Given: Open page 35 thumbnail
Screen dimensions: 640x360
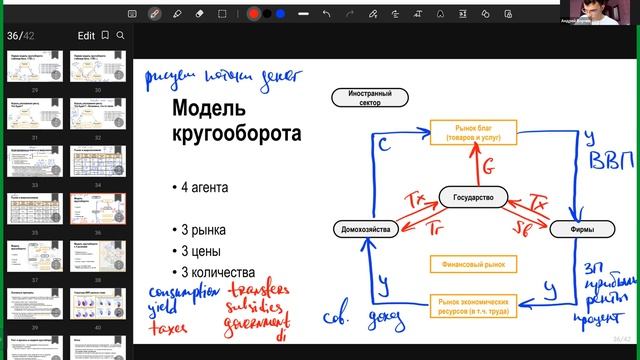Looking at the screenshot, I should point(35,209).
